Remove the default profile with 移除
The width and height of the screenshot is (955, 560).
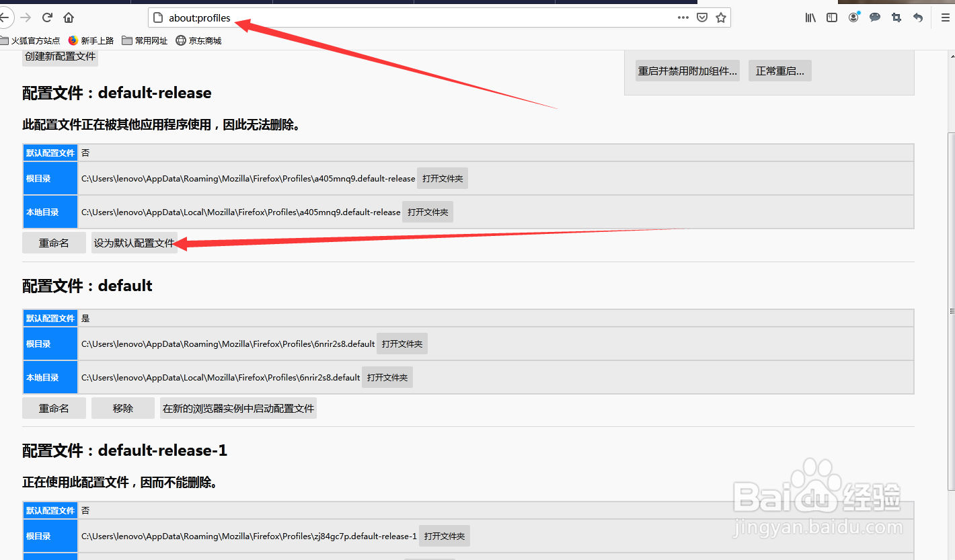click(x=123, y=408)
